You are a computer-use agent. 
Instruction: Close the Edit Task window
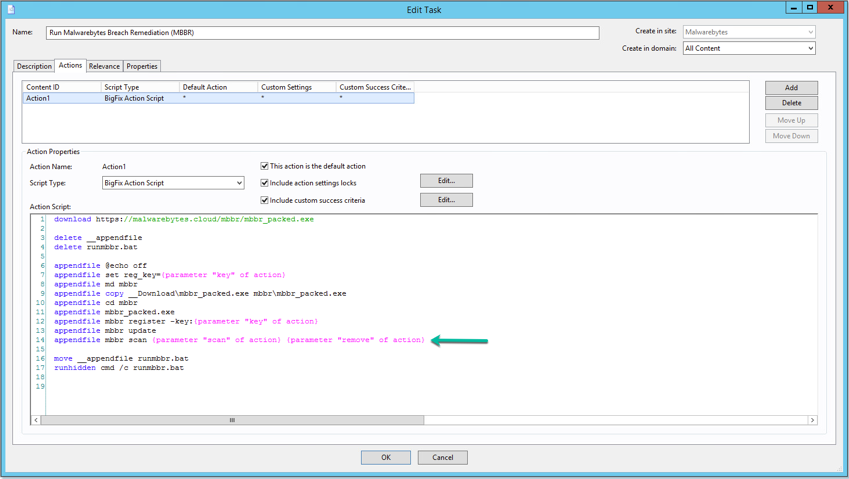click(x=831, y=8)
